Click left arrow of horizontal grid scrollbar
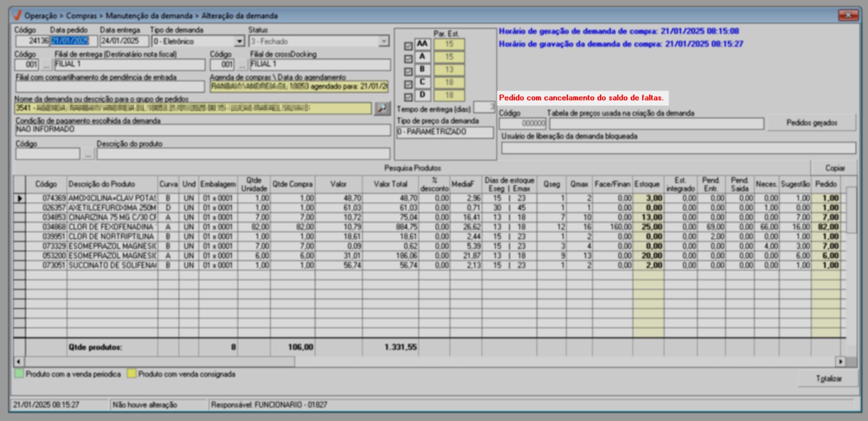Viewport: 868px width, 421px height. (19, 362)
